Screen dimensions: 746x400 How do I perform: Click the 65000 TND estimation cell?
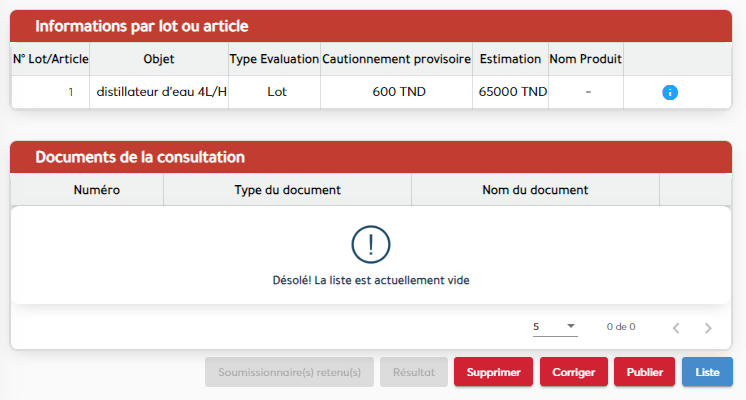(513, 92)
